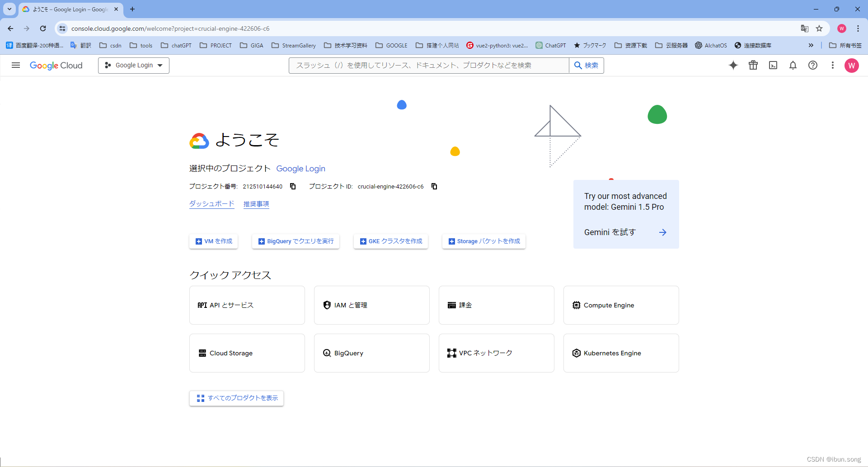
Task: Reload the page with refresh icon
Action: click(43, 28)
